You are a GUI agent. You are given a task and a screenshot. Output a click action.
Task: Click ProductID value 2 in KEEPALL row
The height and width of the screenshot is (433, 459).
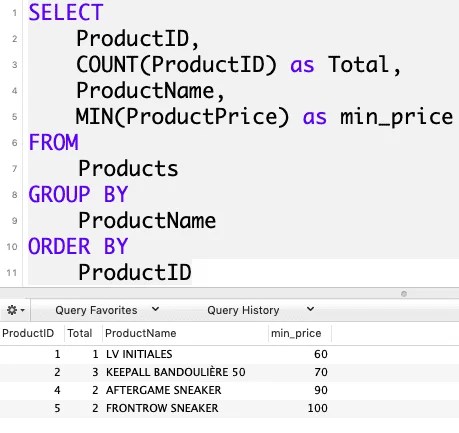pos(57,372)
